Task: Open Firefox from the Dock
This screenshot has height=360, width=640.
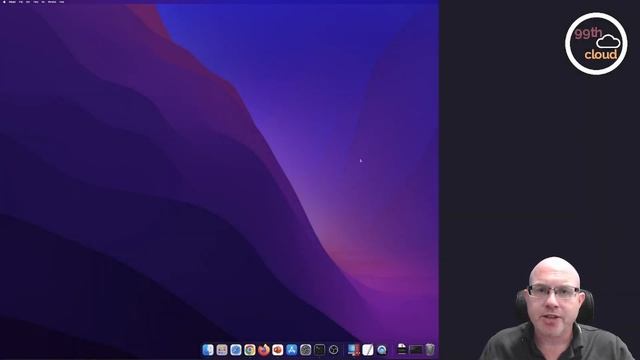Action: pos(264,350)
